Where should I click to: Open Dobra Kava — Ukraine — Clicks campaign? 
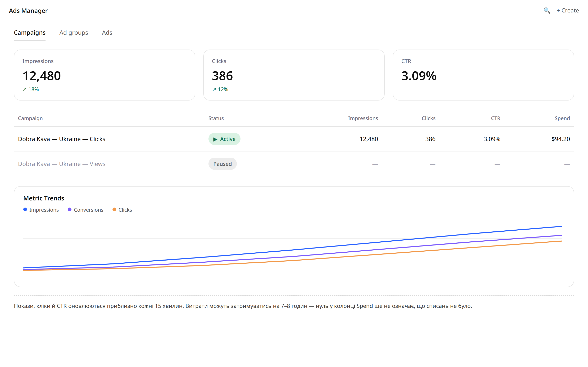(x=62, y=139)
